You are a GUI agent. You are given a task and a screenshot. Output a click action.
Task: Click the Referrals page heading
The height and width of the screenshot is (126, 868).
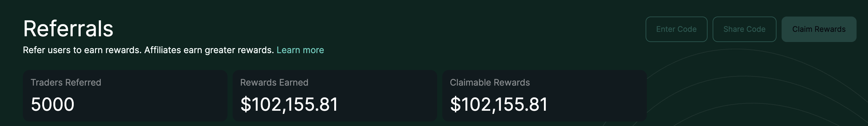[68, 28]
